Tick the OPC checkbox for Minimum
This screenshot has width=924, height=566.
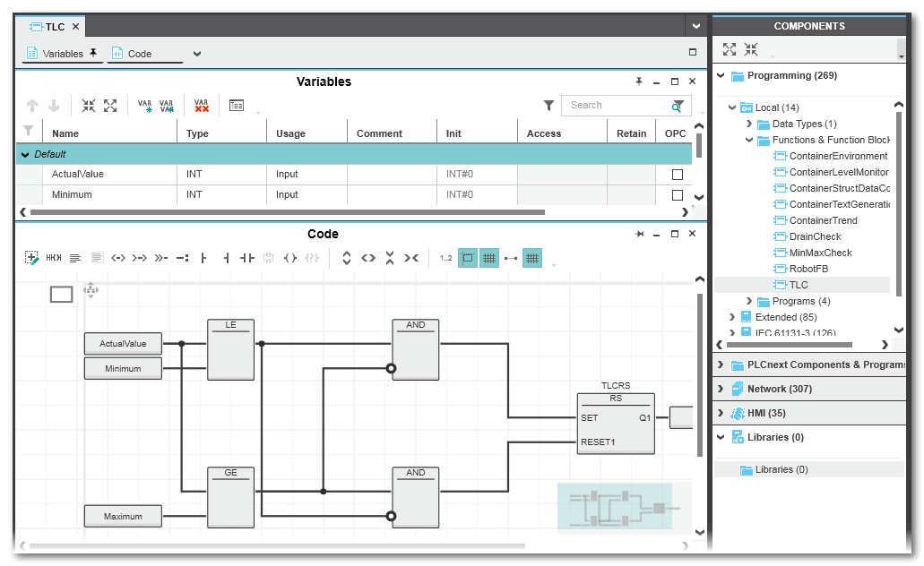[x=678, y=195]
